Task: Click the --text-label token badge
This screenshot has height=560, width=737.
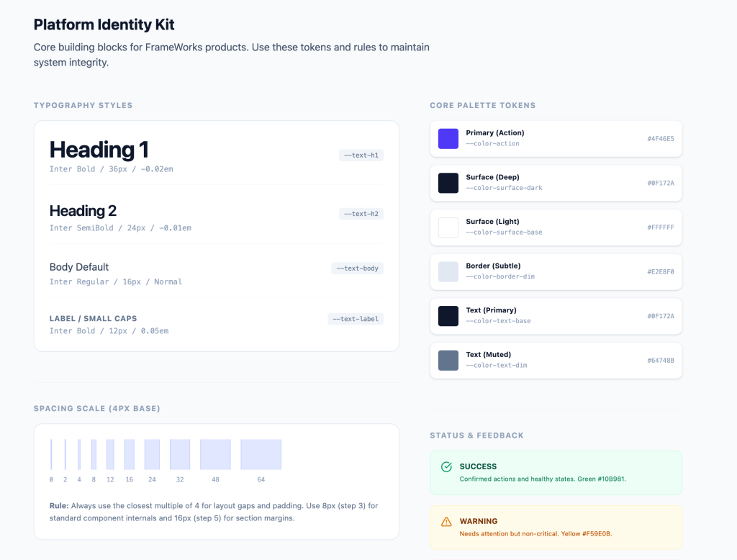Action: pos(356,319)
